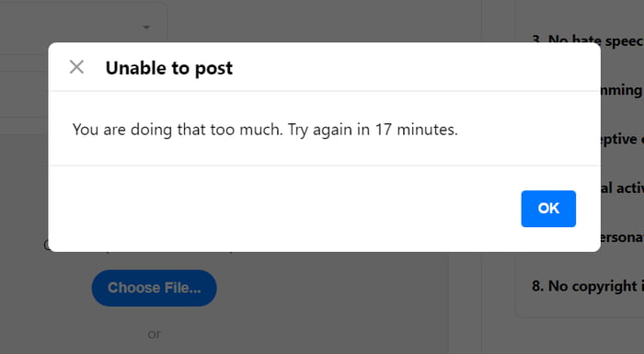Click the Unable to post dialog title
The height and width of the screenshot is (354, 644).
168,68
